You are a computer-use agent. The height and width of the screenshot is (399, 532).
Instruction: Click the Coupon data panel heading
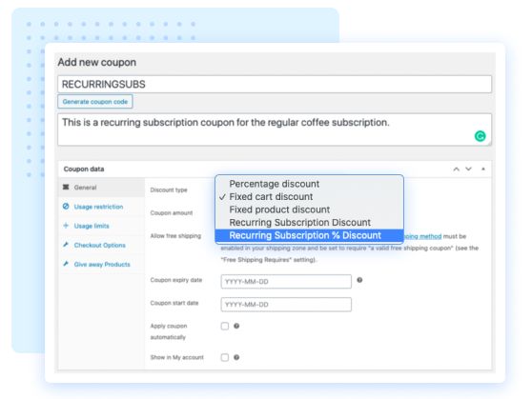tap(84, 169)
